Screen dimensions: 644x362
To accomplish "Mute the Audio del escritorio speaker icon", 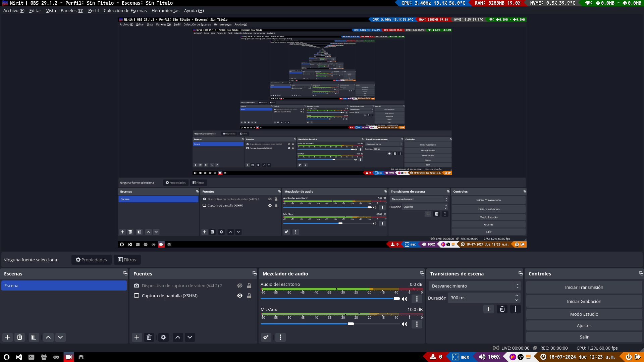I will (405, 299).
